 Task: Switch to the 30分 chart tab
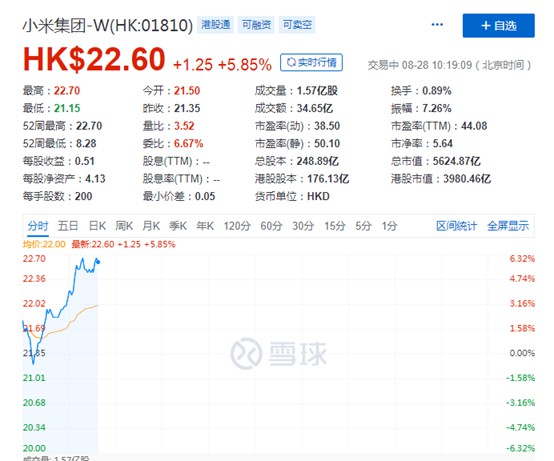(x=303, y=226)
